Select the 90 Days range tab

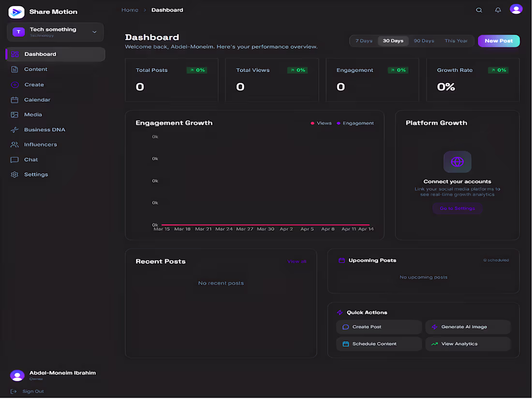tap(424, 41)
